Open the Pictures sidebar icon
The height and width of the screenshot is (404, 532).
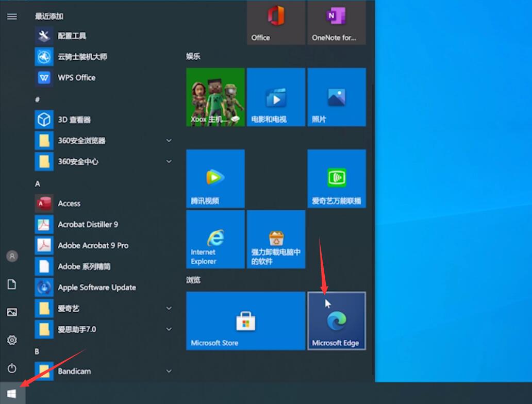click(12, 312)
